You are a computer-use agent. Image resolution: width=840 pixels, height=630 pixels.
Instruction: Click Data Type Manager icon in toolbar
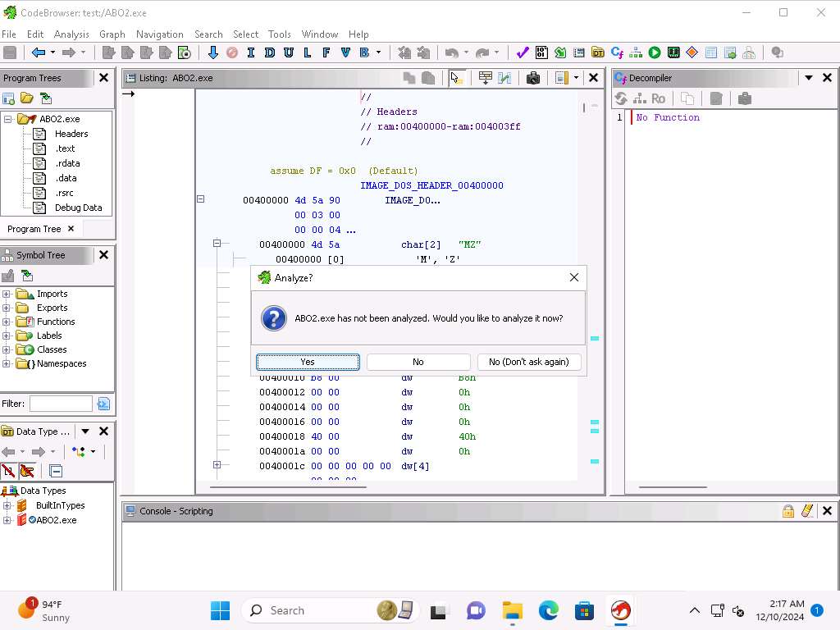[598, 52]
